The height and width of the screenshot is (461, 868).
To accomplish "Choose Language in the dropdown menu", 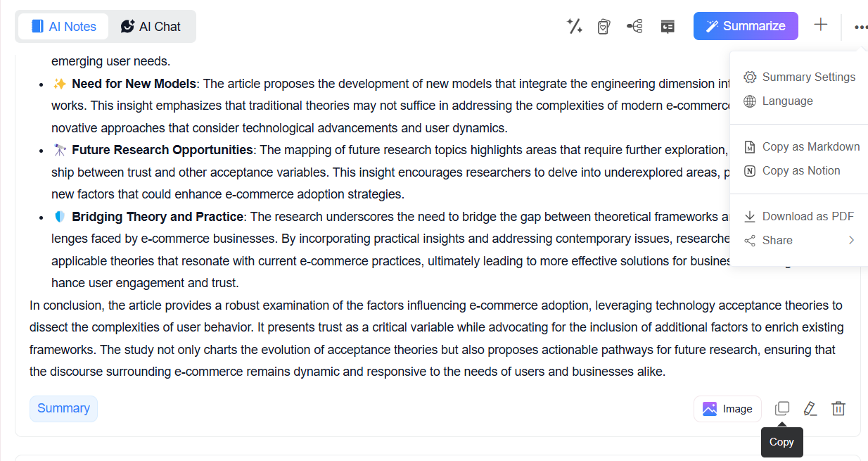I will pyautogui.click(x=787, y=101).
